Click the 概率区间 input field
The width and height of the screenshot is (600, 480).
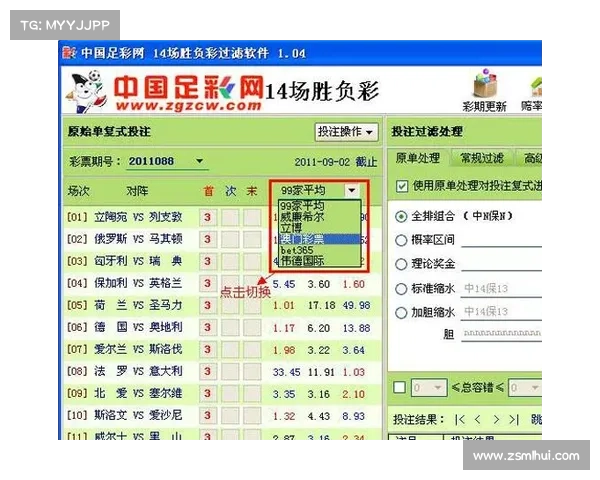[x=501, y=240]
